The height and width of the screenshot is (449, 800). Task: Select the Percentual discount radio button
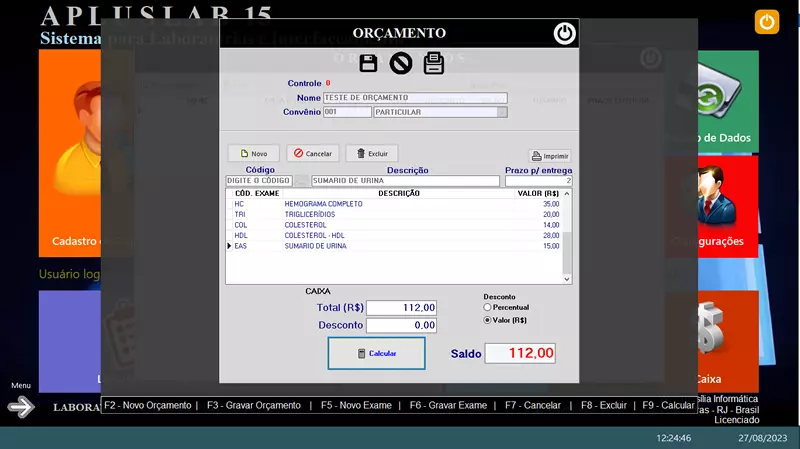(x=487, y=308)
